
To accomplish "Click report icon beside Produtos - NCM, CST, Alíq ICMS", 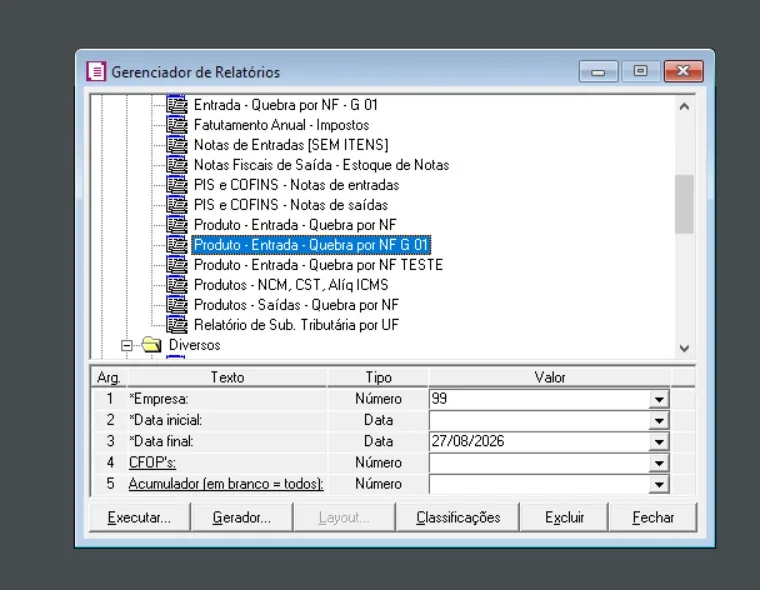I will click(x=177, y=285).
